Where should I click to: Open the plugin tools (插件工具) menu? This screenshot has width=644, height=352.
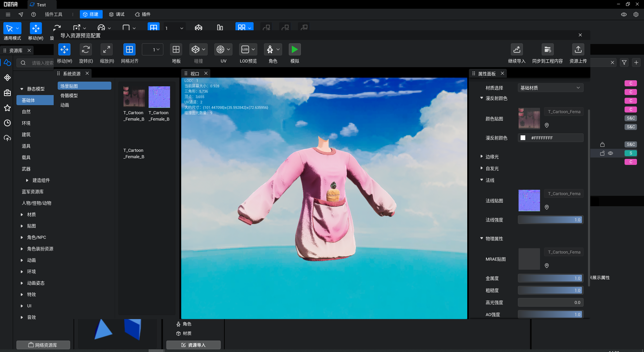(54, 14)
